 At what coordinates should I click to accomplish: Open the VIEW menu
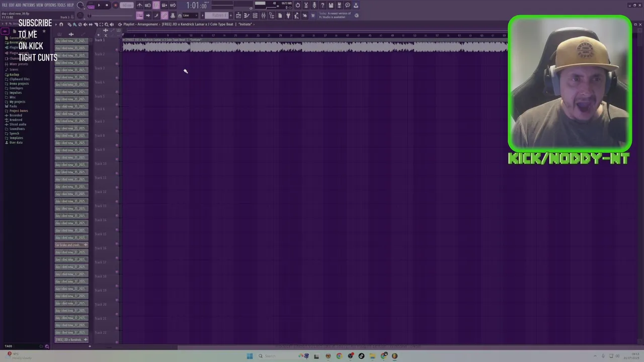pyautogui.click(x=40, y=5)
